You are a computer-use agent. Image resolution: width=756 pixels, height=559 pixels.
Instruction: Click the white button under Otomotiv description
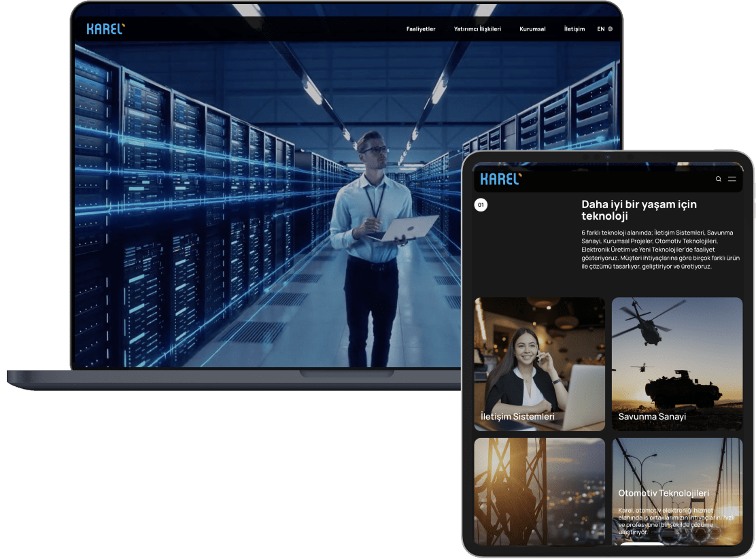642,543
